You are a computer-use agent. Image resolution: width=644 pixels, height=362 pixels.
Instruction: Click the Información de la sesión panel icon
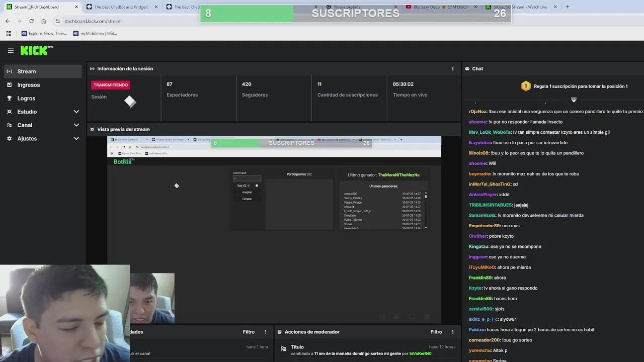92,69
